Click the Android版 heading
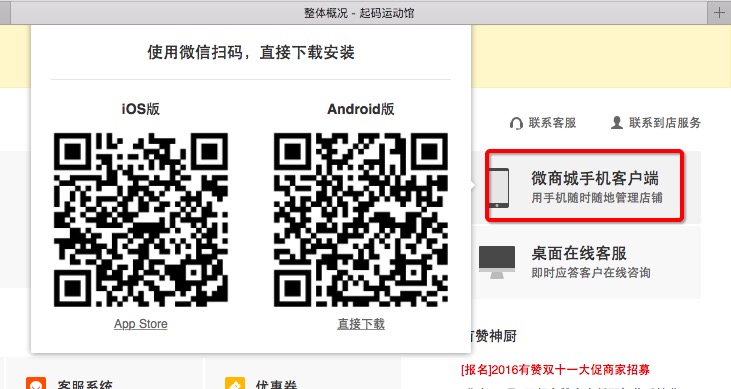The height and width of the screenshot is (389, 731). click(x=361, y=109)
